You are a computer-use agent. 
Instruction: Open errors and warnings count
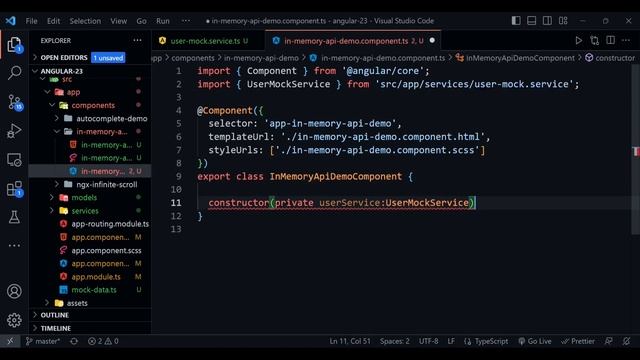[x=103, y=341]
